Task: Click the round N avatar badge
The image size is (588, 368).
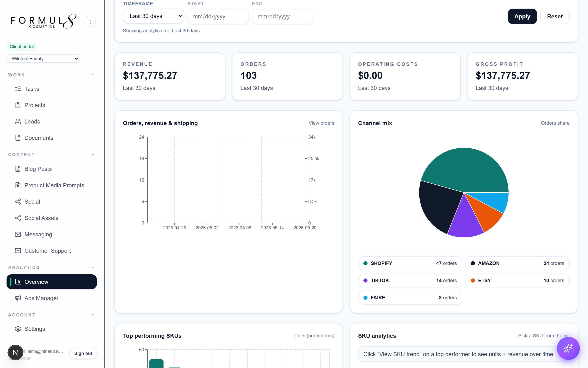Action: tap(15, 352)
